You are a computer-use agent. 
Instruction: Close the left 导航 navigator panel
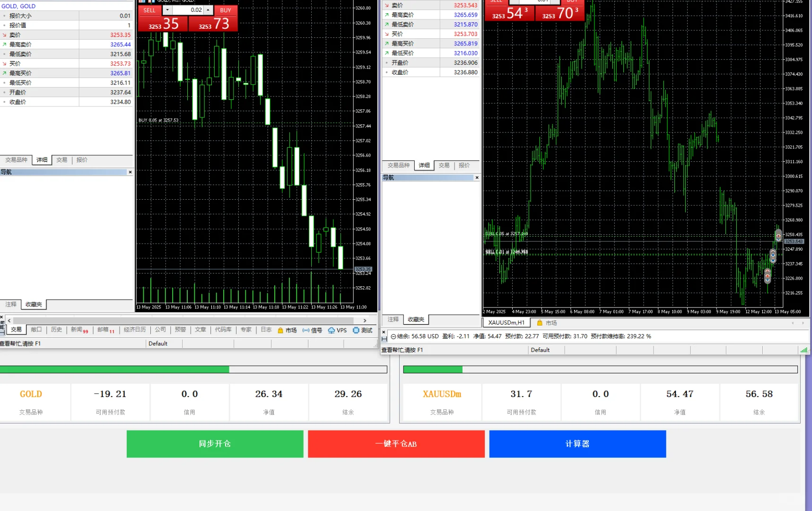click(130, 172)
